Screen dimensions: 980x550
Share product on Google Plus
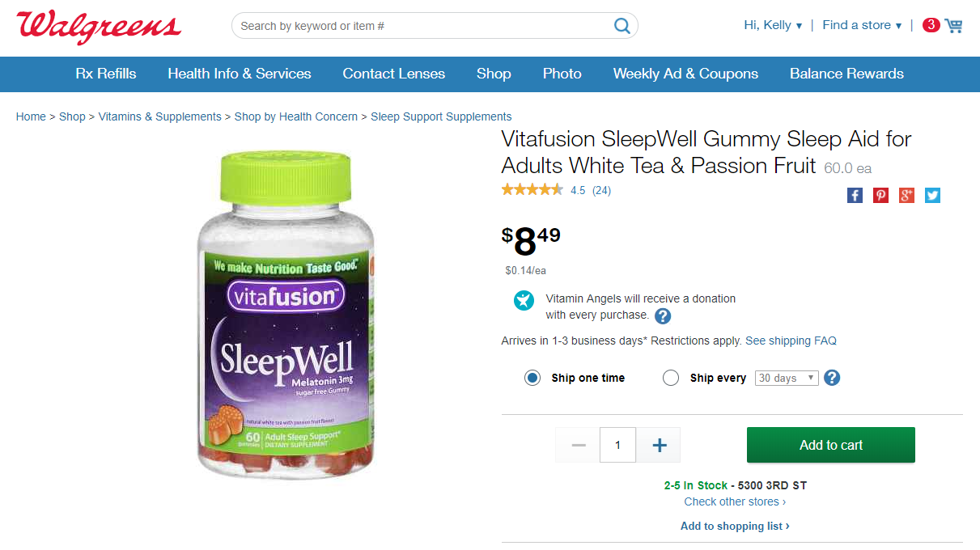click(906, 195)
